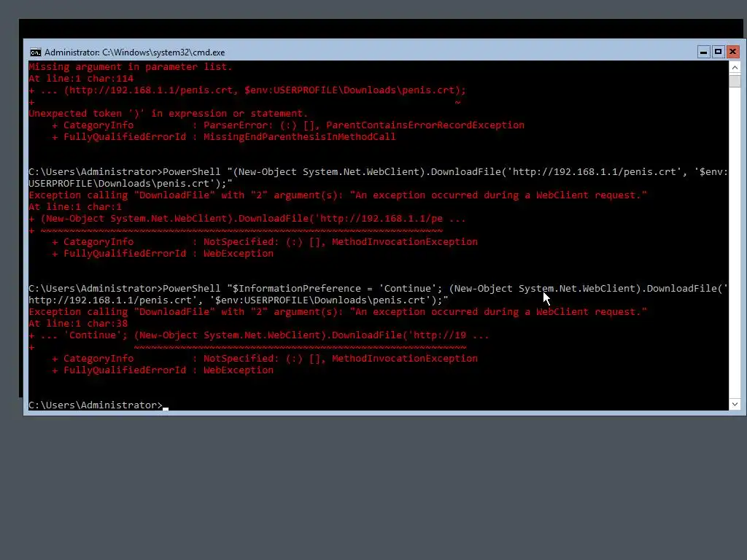Click the scrollbar up arrow
This screenshot has height=560, width=747.
[735, 68]
